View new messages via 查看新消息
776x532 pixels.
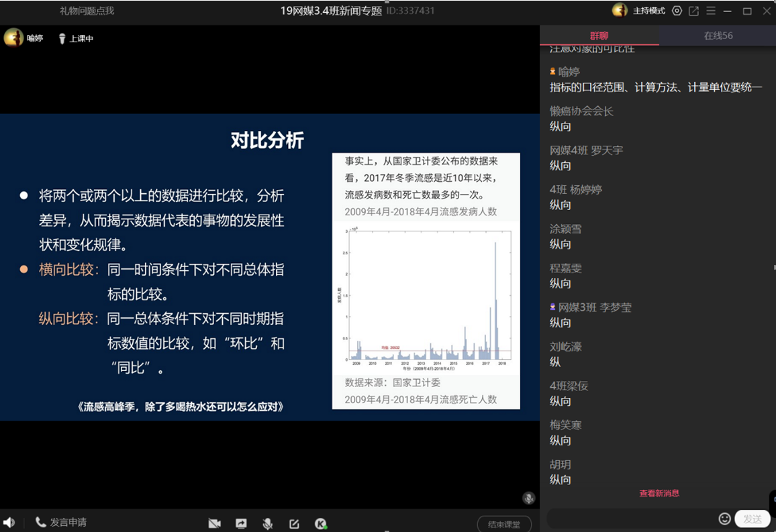(659, 493)
